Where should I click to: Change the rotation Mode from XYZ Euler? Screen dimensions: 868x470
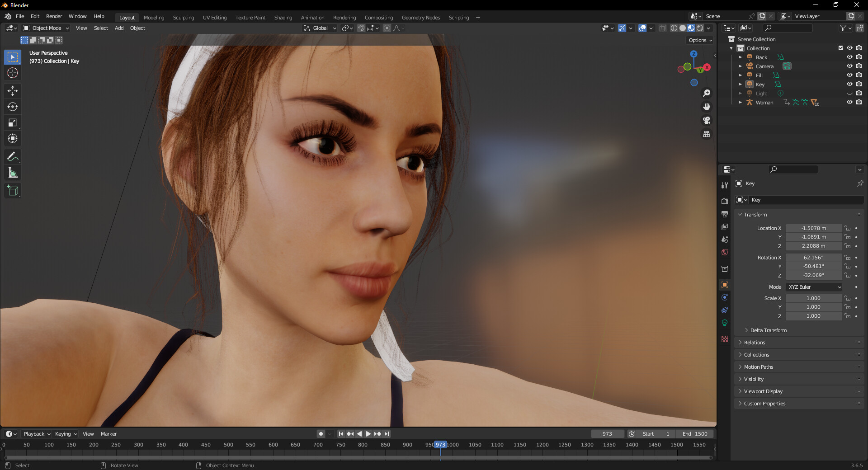pos(813,287)
